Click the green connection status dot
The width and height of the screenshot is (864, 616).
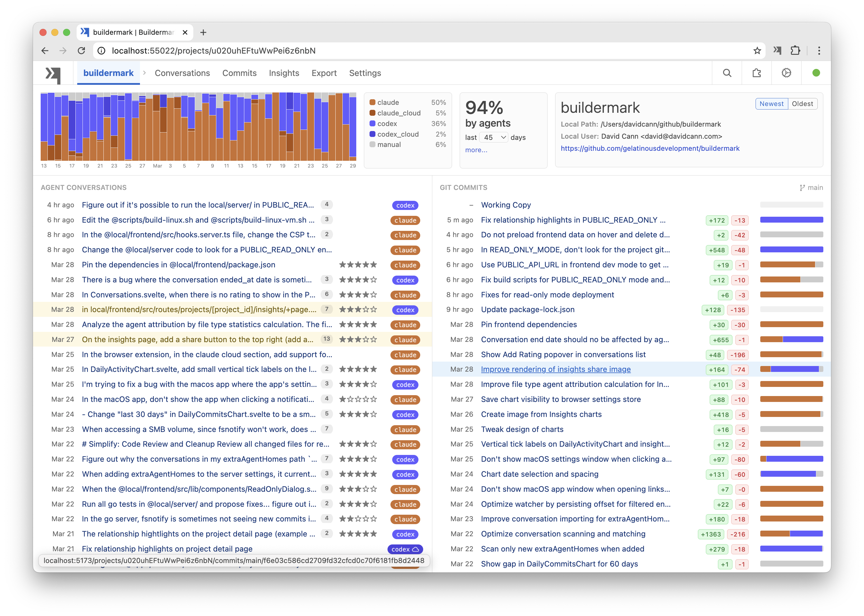click(816, 73)
